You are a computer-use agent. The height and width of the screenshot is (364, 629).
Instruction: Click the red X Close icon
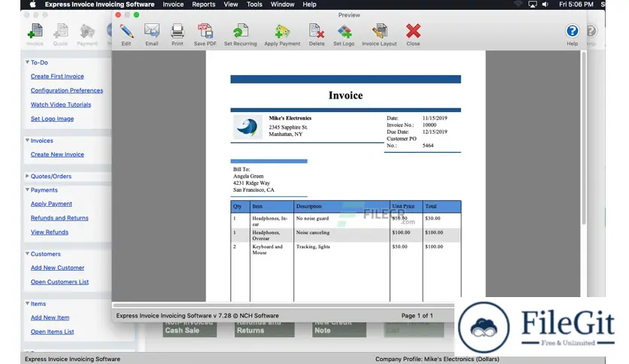(x=413, y=32)
